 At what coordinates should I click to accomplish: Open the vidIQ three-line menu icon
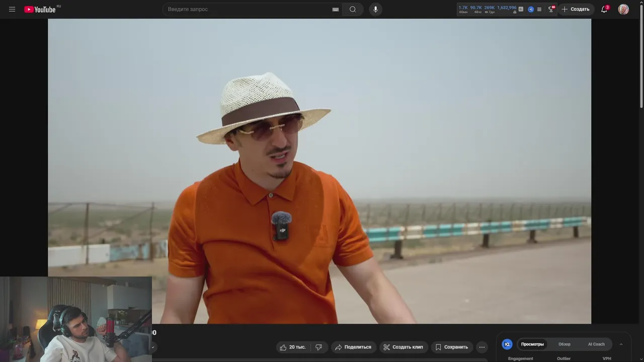click(x=539, y=9)
